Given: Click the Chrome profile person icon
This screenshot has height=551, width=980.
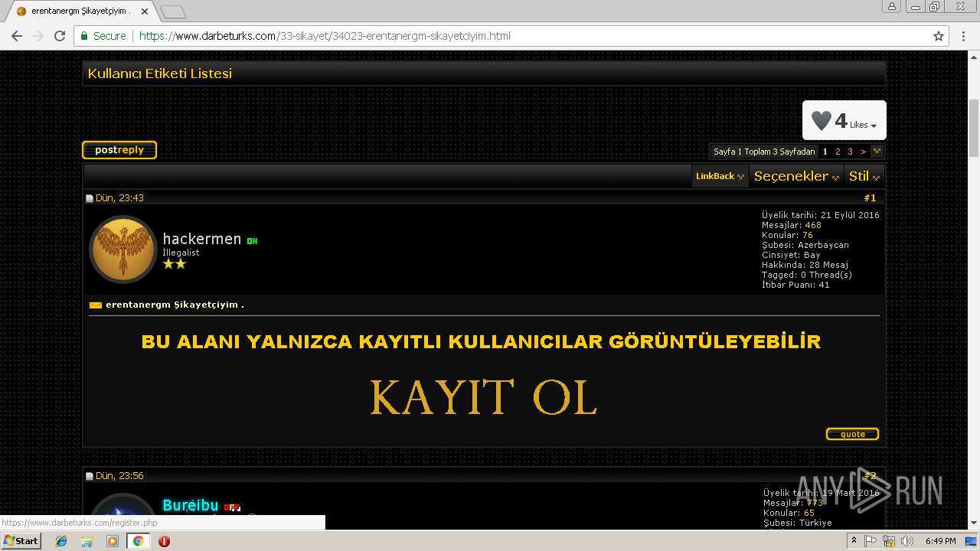Looking at the screenshot, I should tap(892, 6).
